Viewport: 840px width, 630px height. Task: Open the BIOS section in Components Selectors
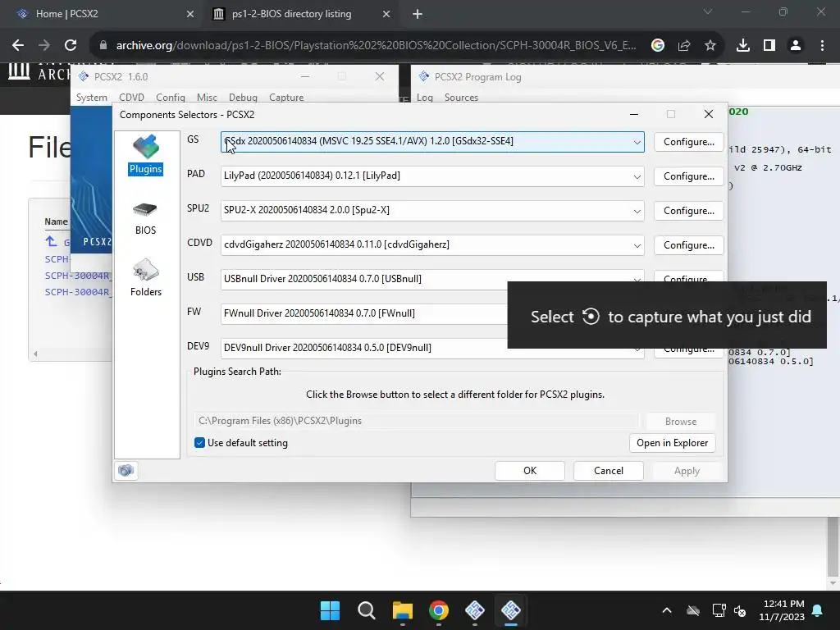145,218
